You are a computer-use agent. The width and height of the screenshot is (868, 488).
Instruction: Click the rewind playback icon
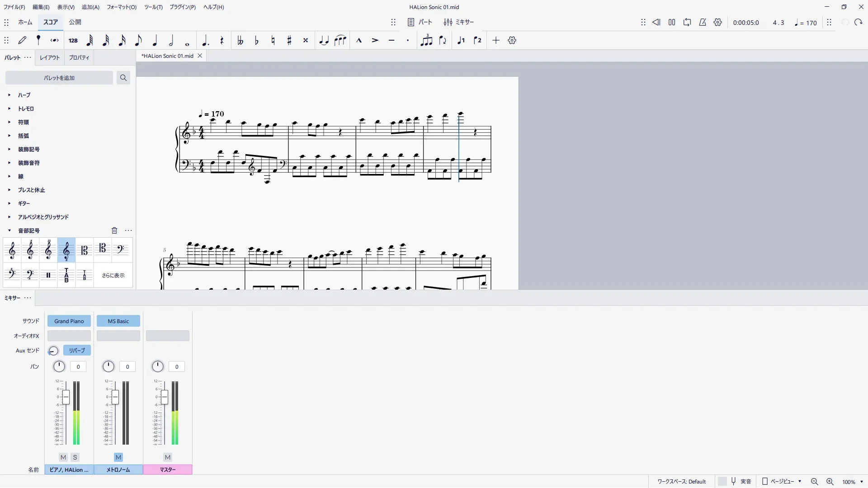[x=656, y=23]
